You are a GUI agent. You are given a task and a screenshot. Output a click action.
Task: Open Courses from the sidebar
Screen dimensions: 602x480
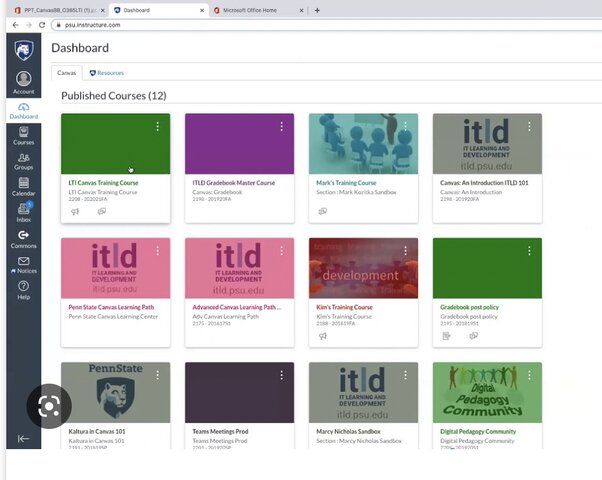[x=23, y=136]
